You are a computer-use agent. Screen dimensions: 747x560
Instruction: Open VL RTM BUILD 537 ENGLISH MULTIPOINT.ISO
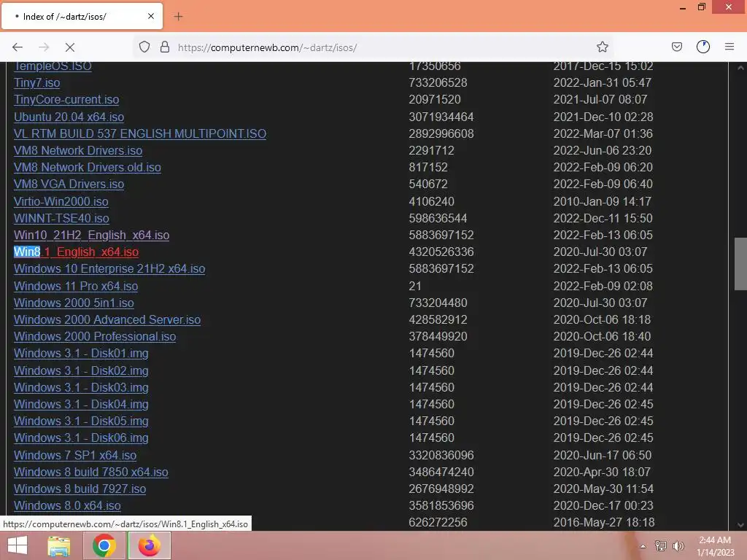pos(140,134)
